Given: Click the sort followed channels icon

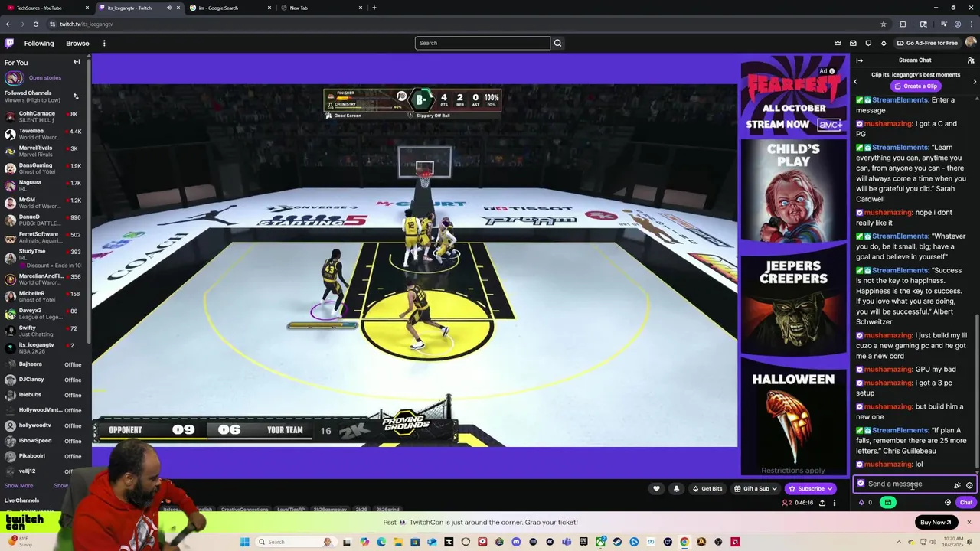Looking at the screenshot, I should 76,96.
